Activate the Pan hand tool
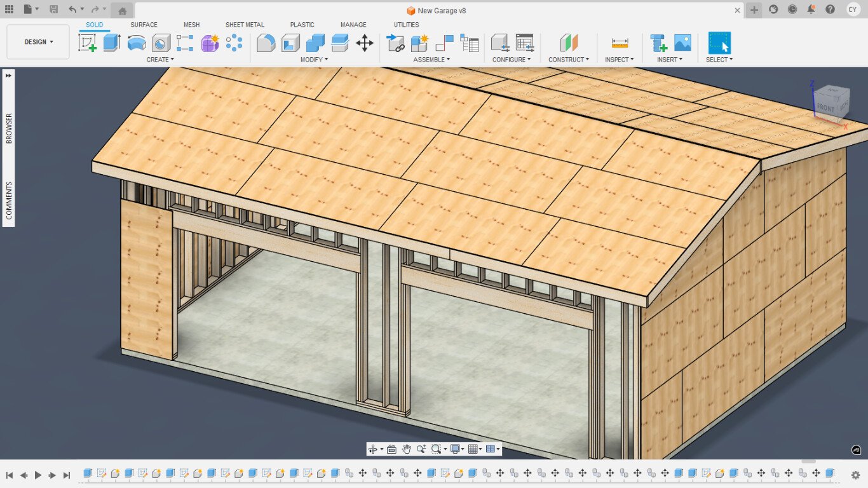 [407, 449]
